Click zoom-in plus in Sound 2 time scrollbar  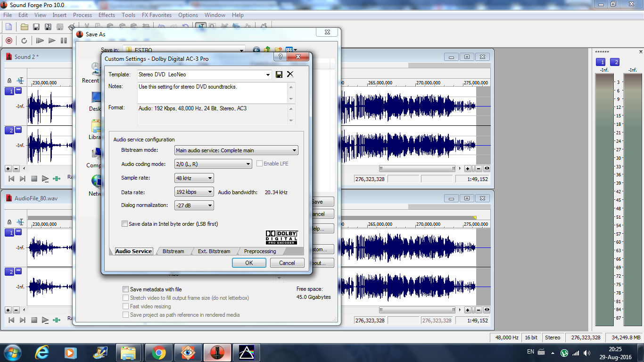(x=468, y=169)
